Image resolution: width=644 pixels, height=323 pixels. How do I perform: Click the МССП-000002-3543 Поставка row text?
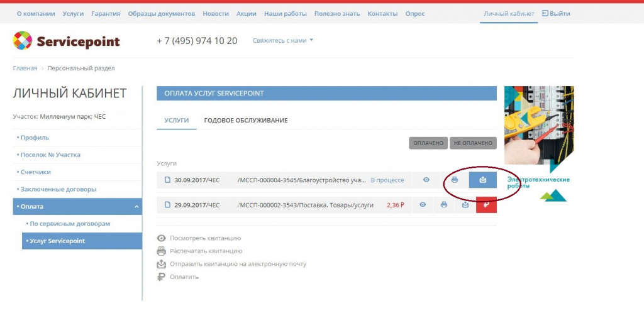[305, 205]
